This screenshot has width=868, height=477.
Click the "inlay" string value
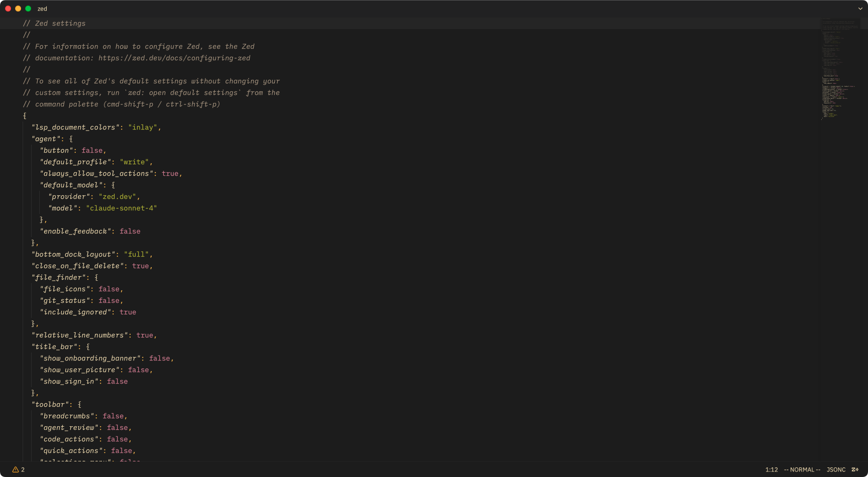tap(143, 128)
